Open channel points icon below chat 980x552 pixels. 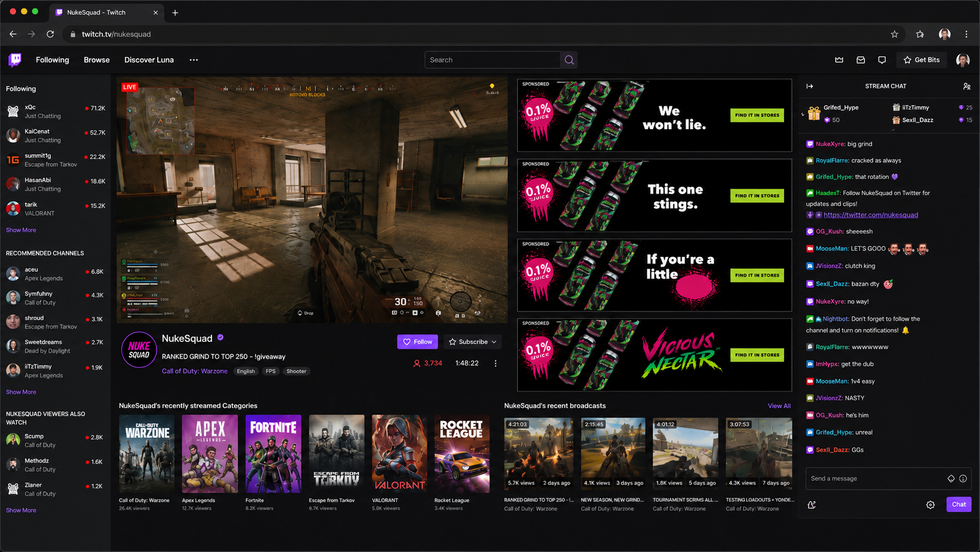tap(812, 504)
